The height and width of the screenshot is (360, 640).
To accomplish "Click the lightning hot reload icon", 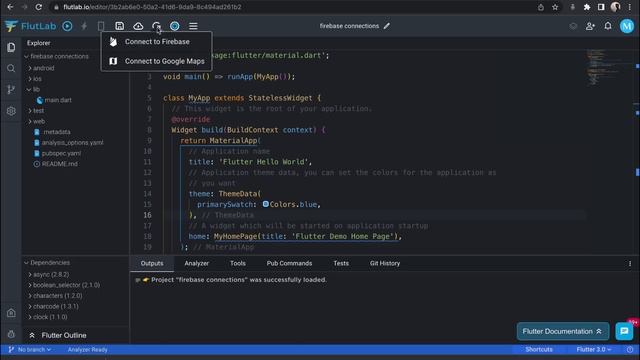I will point(84,26).
